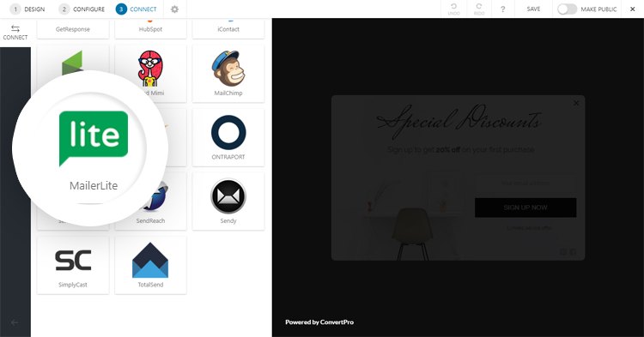The width and height of the screenshot is (644, 337).
Task: Click the Sign Up Now button in preview
Action: pos(526,208)
